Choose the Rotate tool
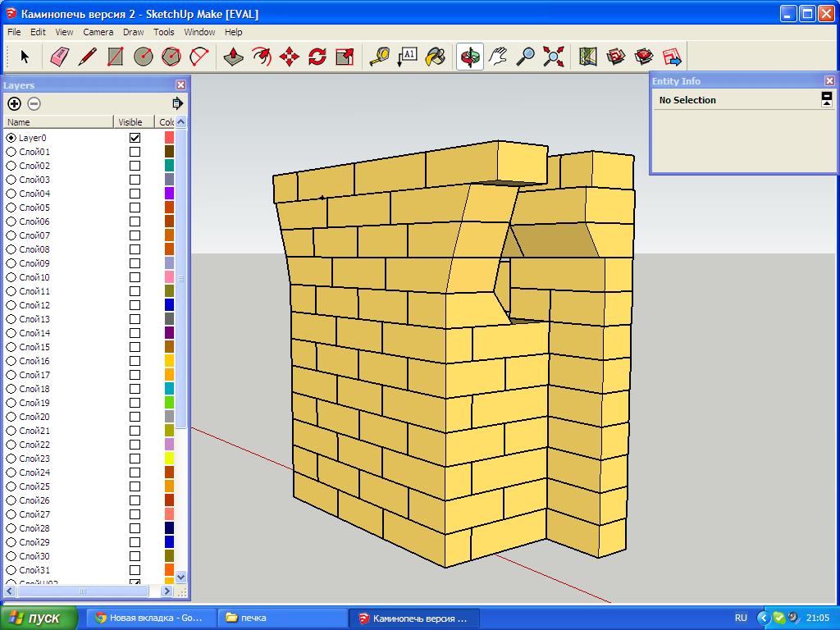The image size is (840, 630). [x=317, y=57]
